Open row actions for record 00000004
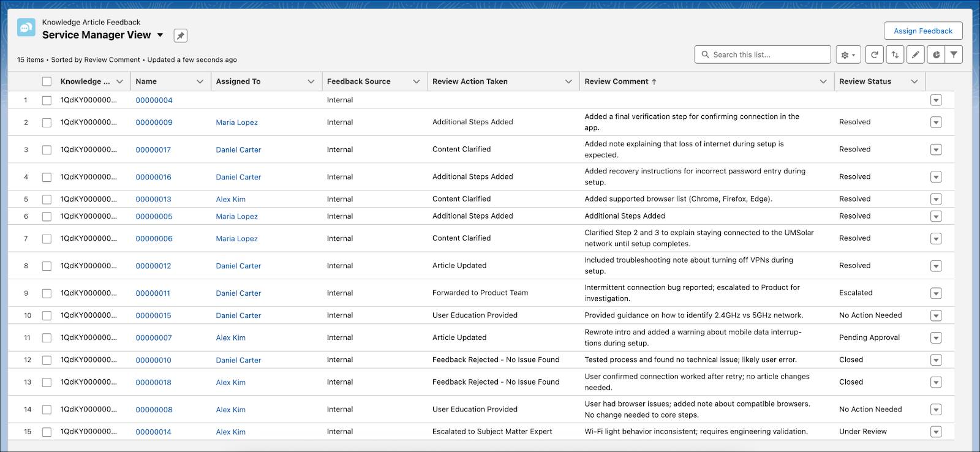 (936, 100)
